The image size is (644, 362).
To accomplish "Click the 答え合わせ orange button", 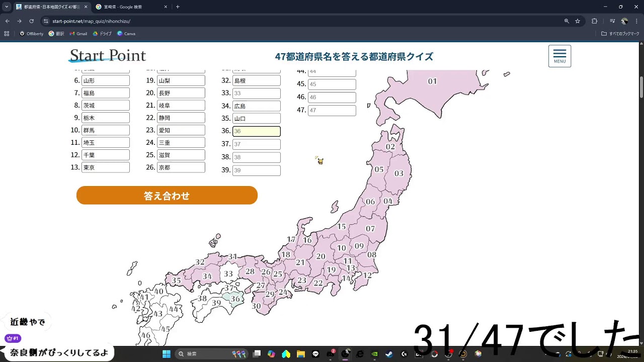I will point(167,196).
